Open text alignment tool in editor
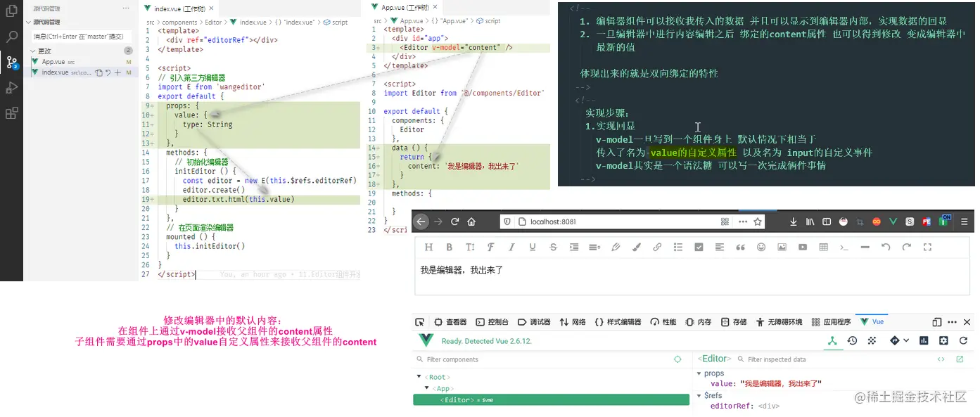This screenshot has height=417, width=980. [x=719, y=248]
